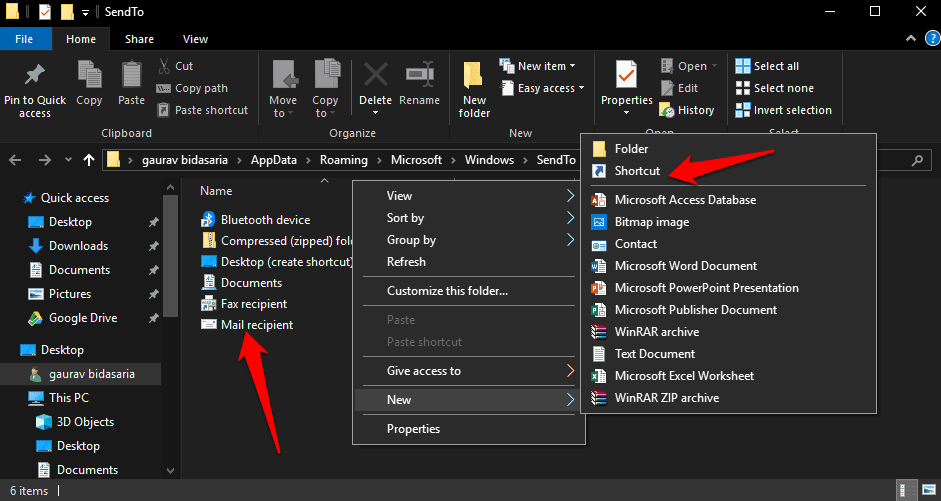Screen dimensions: 941x501
Task: Click Microsoft in the address path
Action: [x=416, y=160]
